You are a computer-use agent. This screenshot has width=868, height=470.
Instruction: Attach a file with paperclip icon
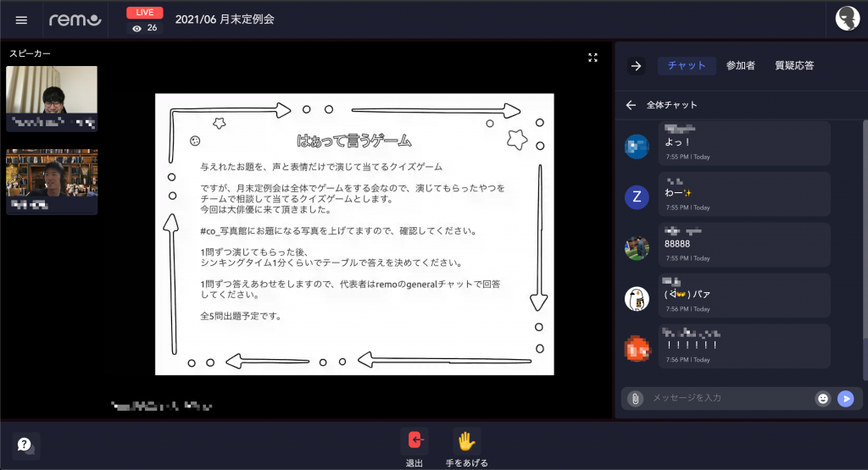point(634,398)
